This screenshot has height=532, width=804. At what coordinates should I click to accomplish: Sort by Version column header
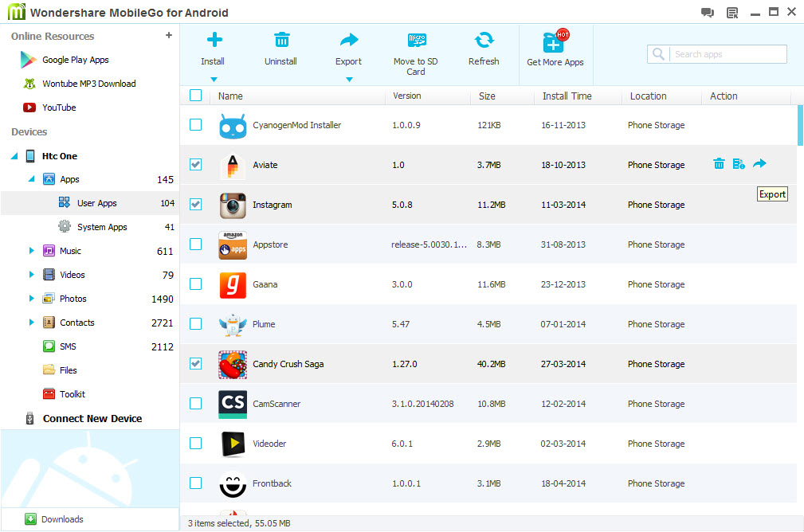tap(406, 96)
